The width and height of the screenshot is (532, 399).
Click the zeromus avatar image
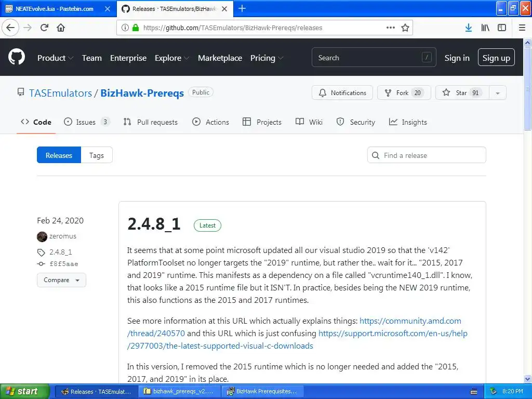click(x=42, y=236)
